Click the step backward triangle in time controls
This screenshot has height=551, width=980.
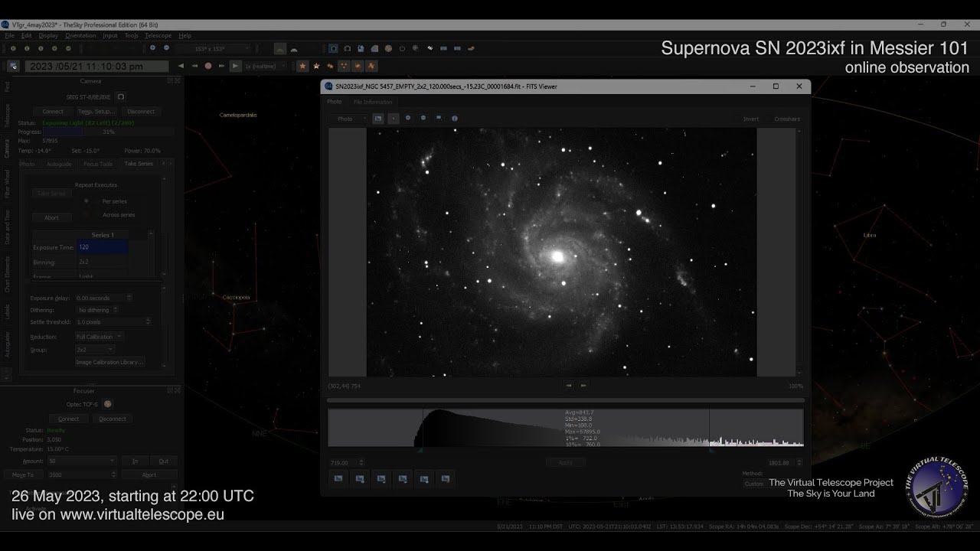click(x=181, y=66)
